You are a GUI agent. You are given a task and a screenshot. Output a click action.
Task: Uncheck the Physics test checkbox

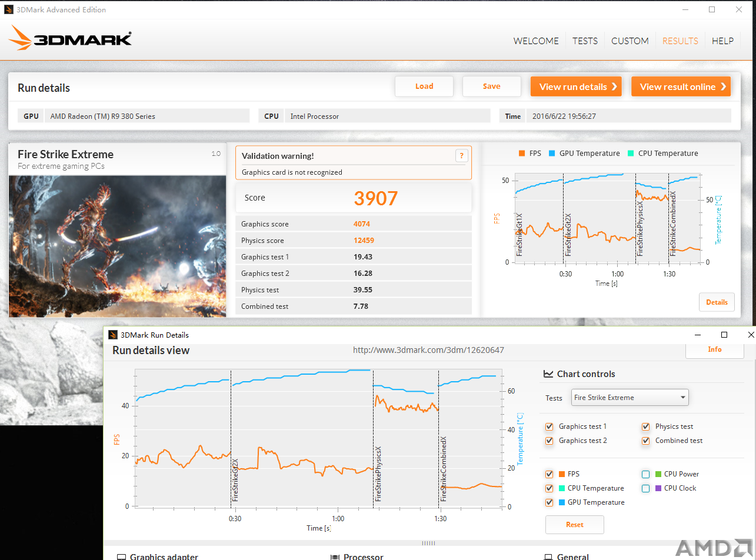click(645, 426)
